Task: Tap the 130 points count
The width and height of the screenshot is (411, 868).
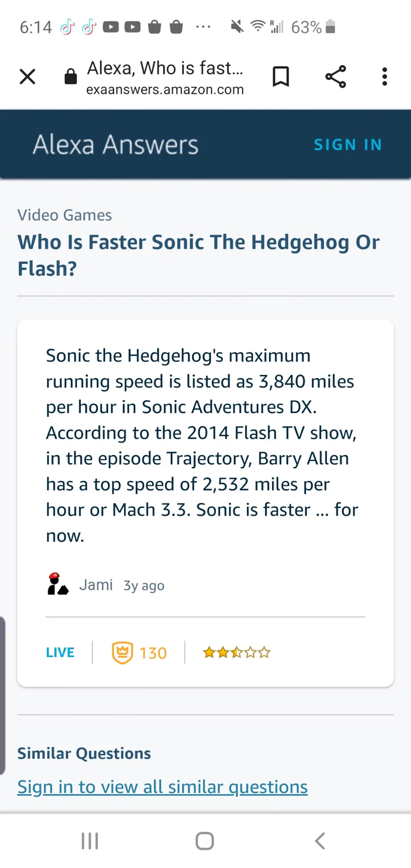Action: (153, 653)
